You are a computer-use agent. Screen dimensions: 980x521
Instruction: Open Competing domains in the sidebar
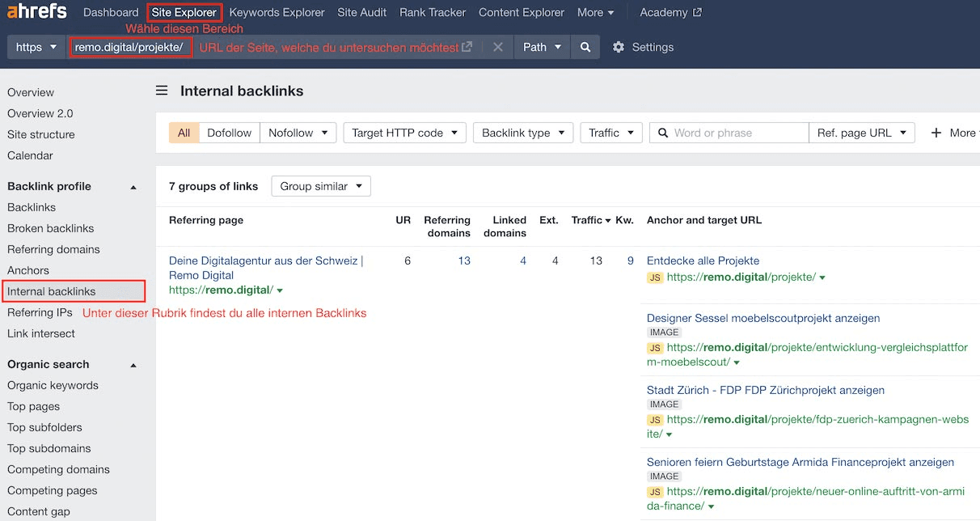click(58, 469)
